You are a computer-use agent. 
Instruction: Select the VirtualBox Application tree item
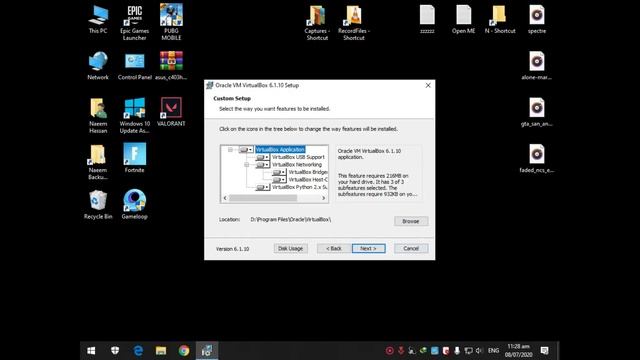point(280,150)
